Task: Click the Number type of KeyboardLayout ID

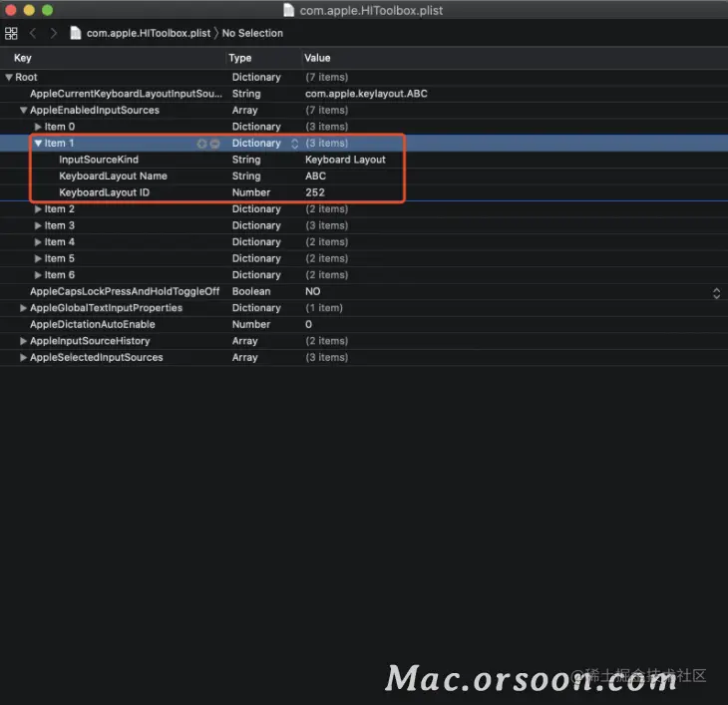Action: click(x=251, y=192)
